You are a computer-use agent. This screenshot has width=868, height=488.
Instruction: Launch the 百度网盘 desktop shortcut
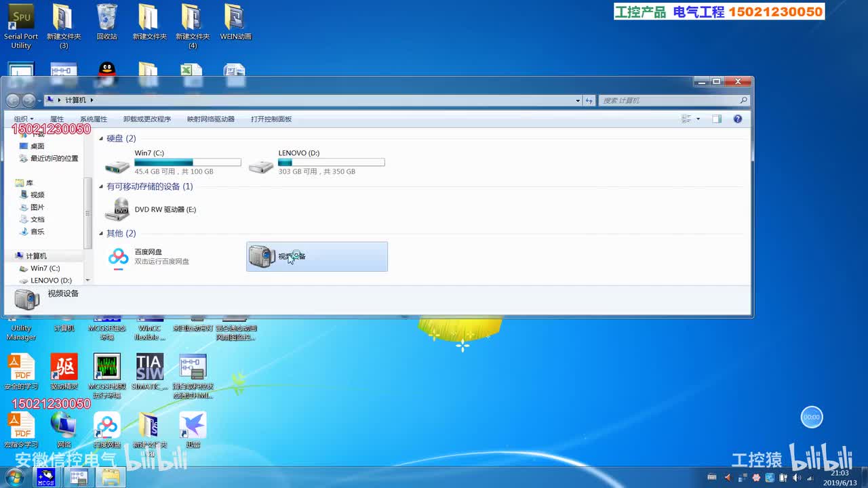(107, 430)
